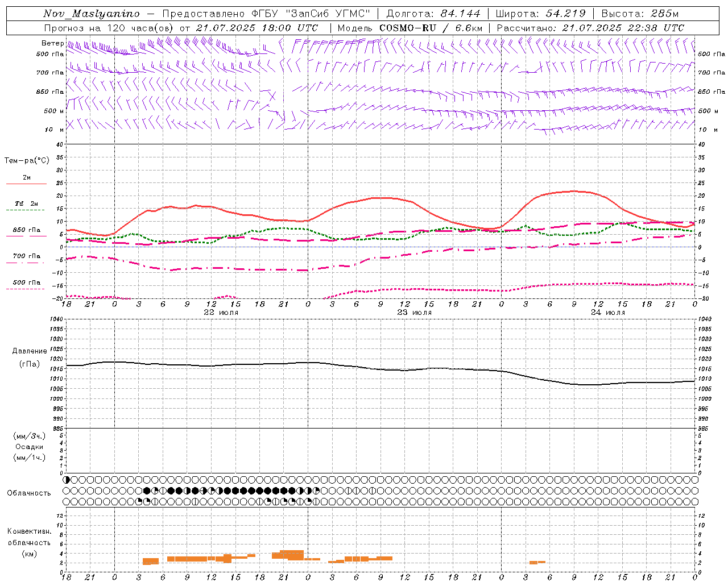Click the 'Давление' pressure panel label

click(x=30, y=351)
